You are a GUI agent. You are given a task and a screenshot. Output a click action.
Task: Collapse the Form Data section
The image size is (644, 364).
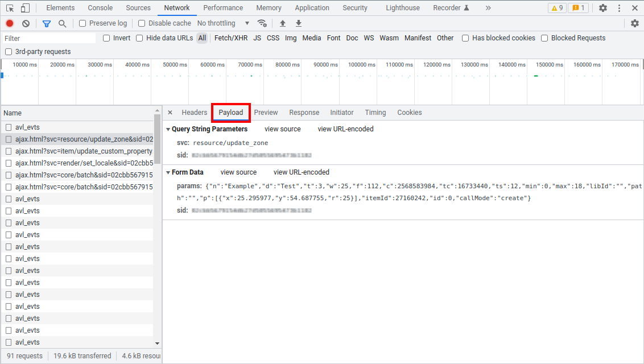[168, 173]
